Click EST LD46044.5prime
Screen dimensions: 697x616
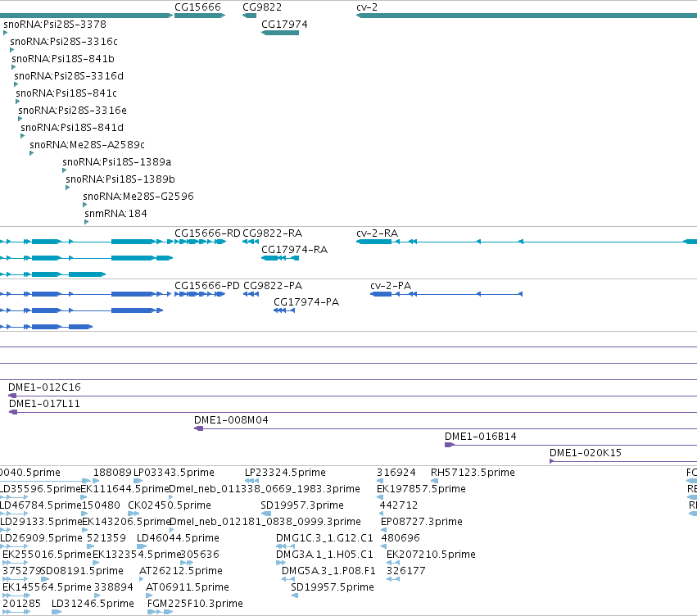coord(178,538)
